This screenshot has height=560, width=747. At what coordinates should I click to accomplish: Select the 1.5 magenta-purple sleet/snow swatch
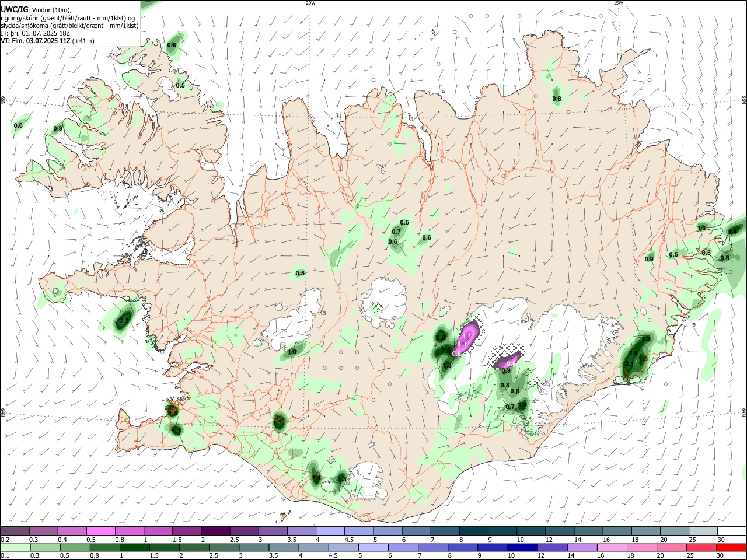[186, 531]
